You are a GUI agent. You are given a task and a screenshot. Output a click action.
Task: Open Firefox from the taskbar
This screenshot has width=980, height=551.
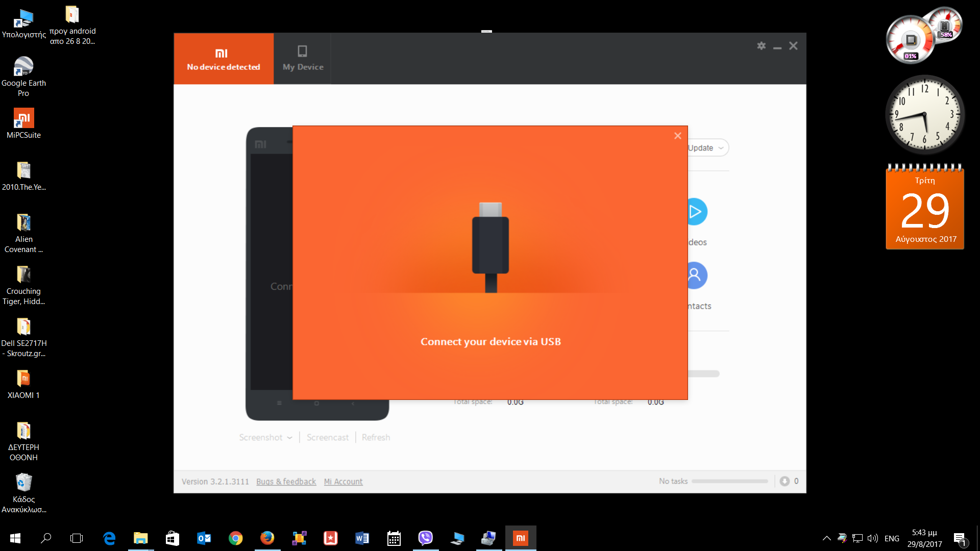(267, 538)
